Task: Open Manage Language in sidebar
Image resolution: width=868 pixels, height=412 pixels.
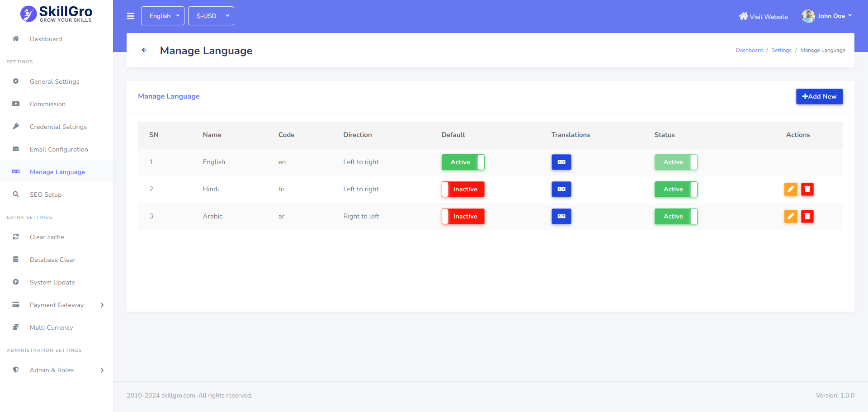Action: pyautogui.click(x=57, y=172)
